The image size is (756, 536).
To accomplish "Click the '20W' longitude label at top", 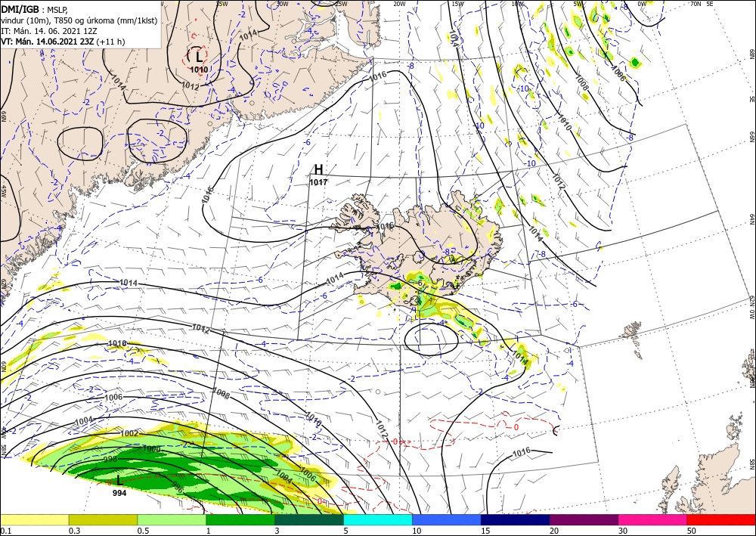I will pyautogui.click(x=398, y=4).
